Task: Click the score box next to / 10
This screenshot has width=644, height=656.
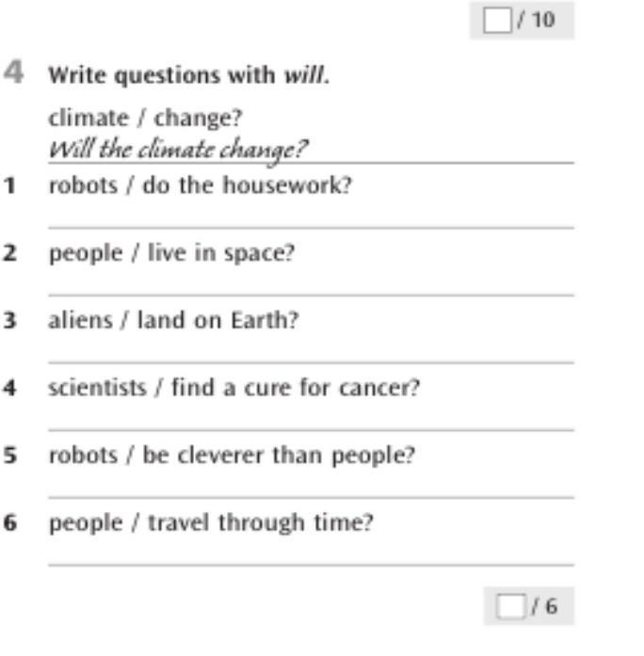Action: [495, 20]
